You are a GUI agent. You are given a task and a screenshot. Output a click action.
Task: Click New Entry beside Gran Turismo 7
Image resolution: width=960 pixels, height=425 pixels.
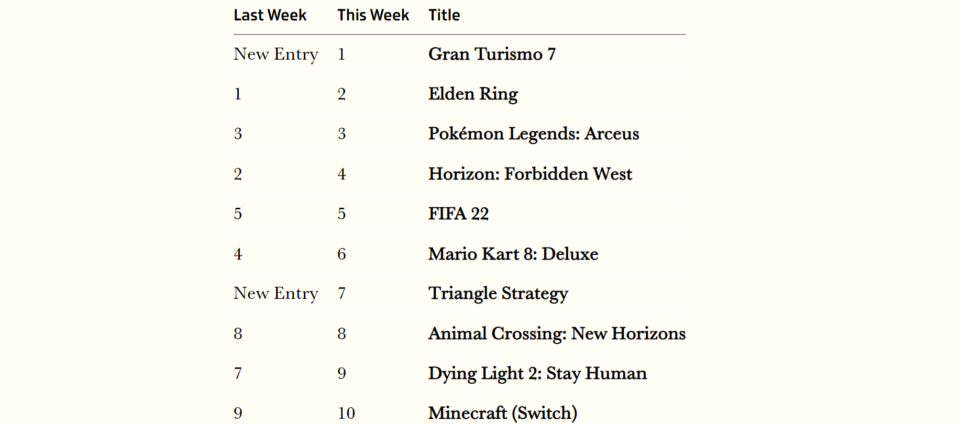[276, 55]
